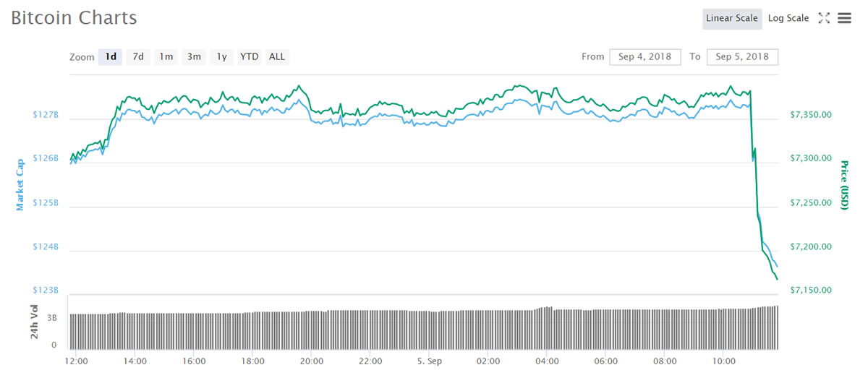Click the 16:00 time axis label
The height and width of the screenshot is (378, 868).
pos(194,361)
